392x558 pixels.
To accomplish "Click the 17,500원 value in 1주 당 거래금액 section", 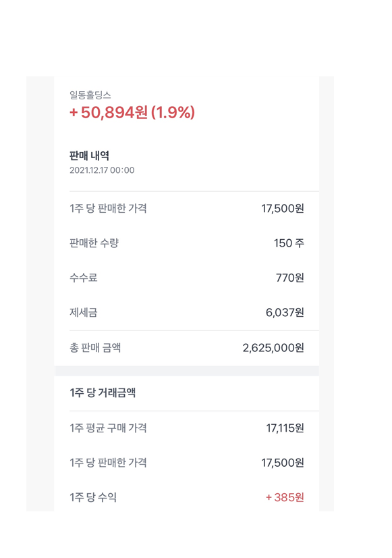I will [x=283, y=463].
